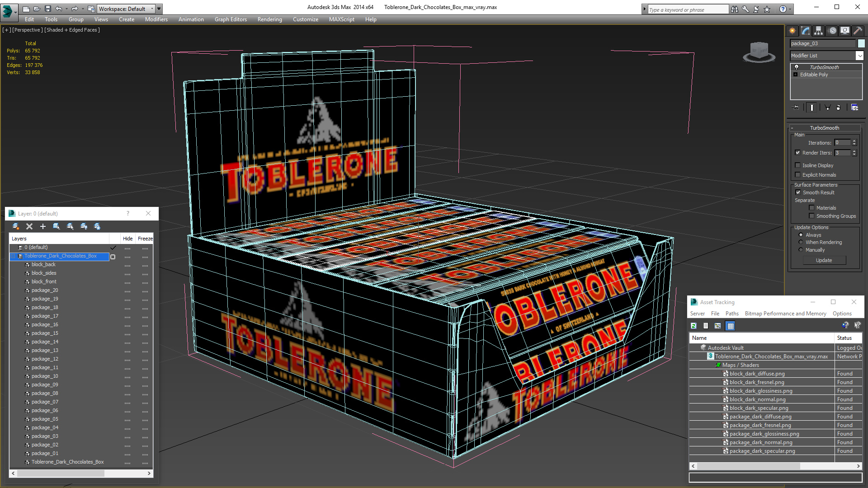Click the Save File icon

point(47,9)
